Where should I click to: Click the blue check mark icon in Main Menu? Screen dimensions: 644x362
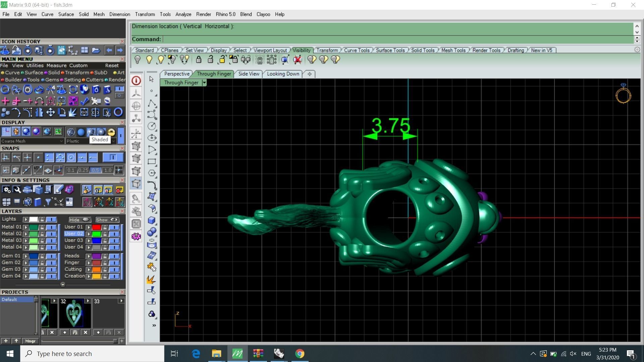click(84, 101)
